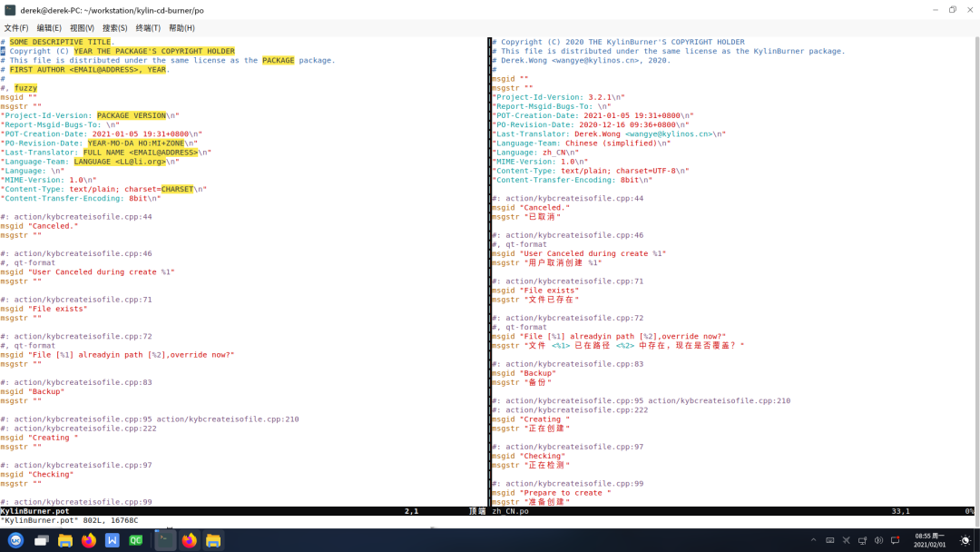
Task: Open the clock showing 08:55
Action: click(x=929, y=541)
